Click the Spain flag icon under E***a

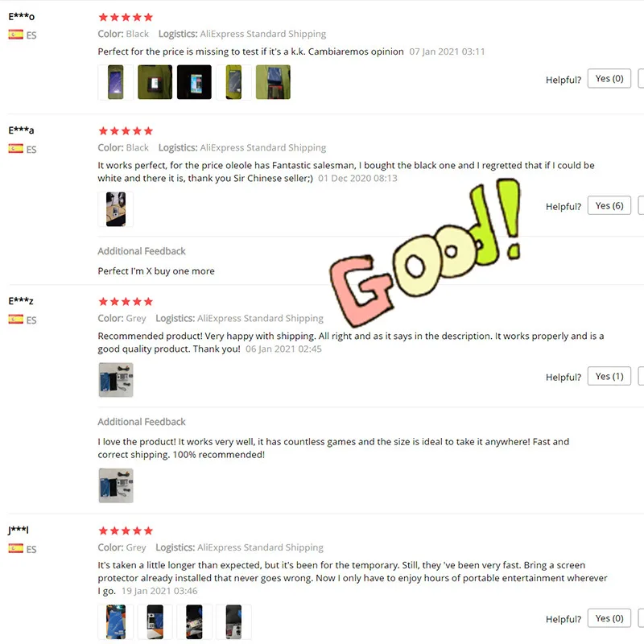coord(15,148)
